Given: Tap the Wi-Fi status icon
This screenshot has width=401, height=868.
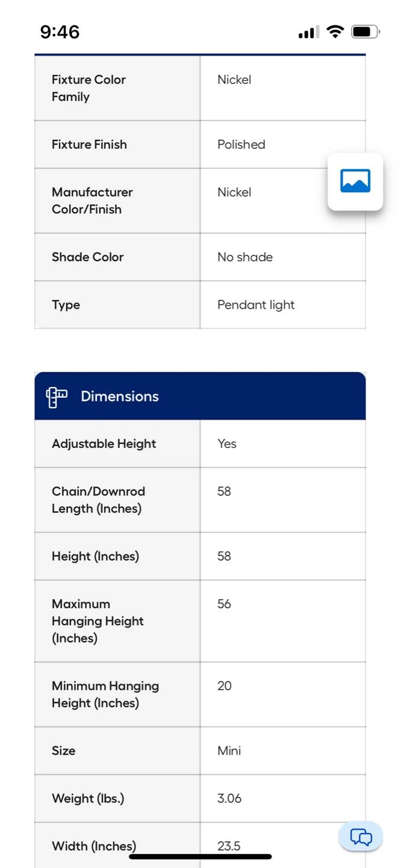Looking at the screenshot, I should 335,31.
